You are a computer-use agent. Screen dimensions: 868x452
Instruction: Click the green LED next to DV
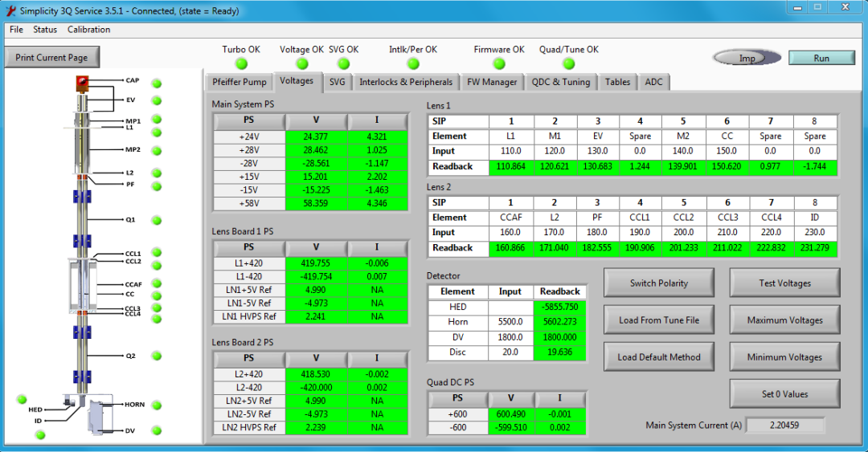pyautogui.click(x=157, y=430)
